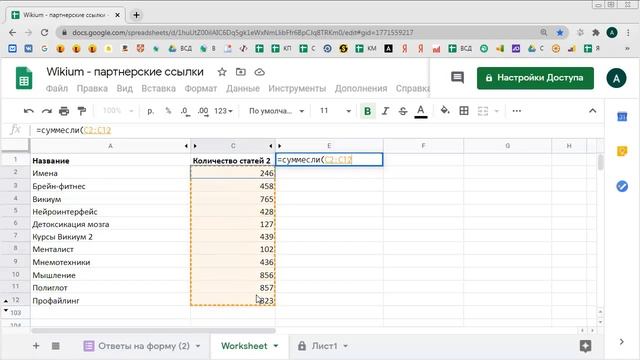The height and width of the screenshot is (360, 640).
Task: Open the Правка menu
Action: click(x=92, y=89)
